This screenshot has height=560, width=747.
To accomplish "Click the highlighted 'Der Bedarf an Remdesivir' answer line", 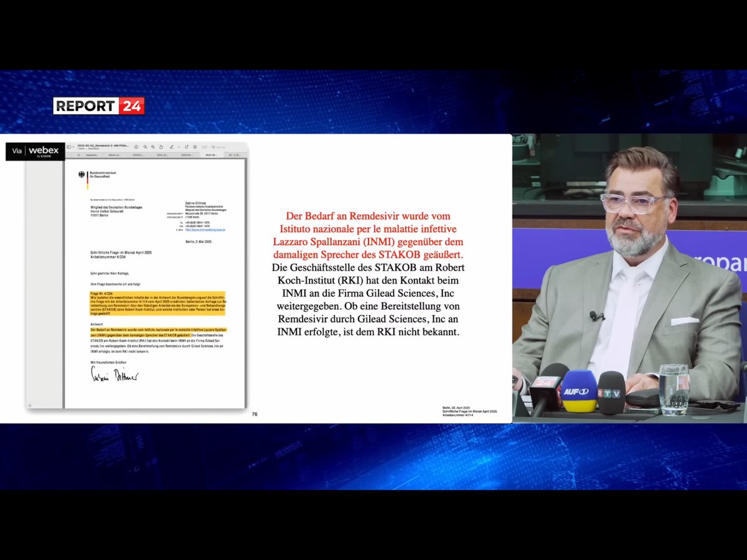I will pos(159,331).
